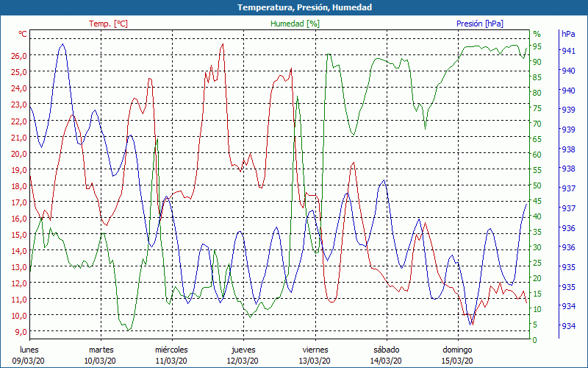
Task: Click the "12,0" temperature axis value
Action: pos(20,283)
